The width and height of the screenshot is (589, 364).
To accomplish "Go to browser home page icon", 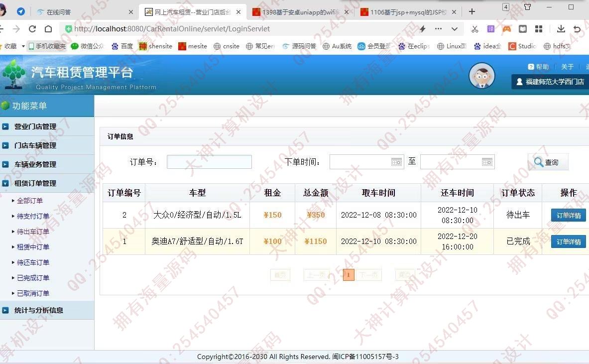I will pyautogui.click(x=48, y=29).
